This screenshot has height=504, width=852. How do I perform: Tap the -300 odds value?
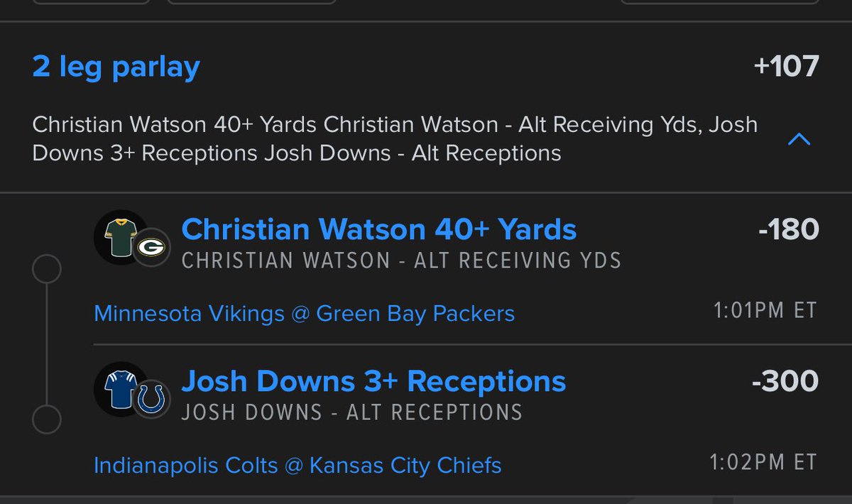pos(785,381)
